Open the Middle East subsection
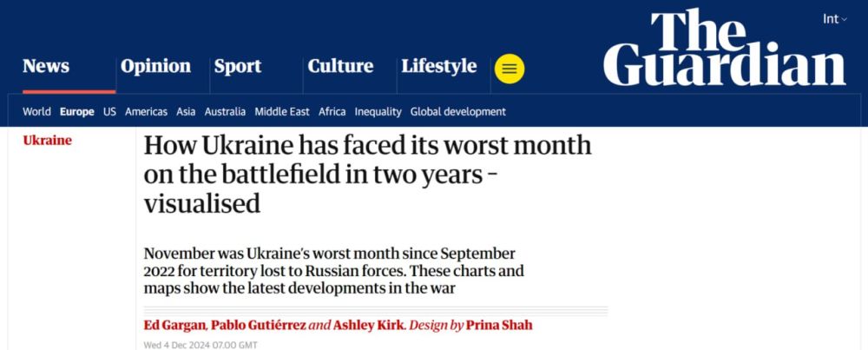The width and height of the screenshot is (868, 350). (x=282, y=111)
